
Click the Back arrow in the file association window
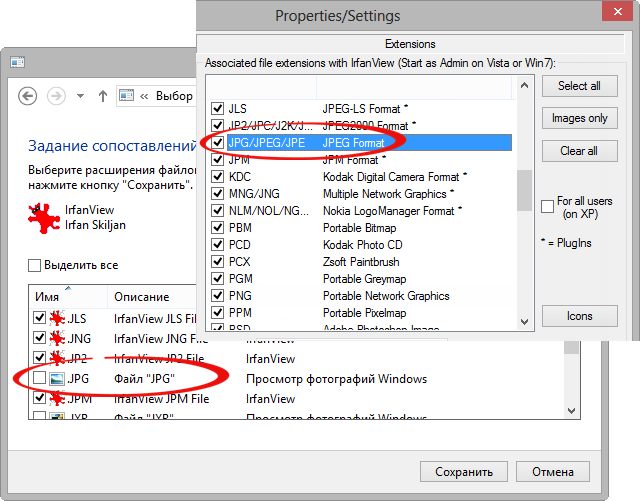pos(28,96)
